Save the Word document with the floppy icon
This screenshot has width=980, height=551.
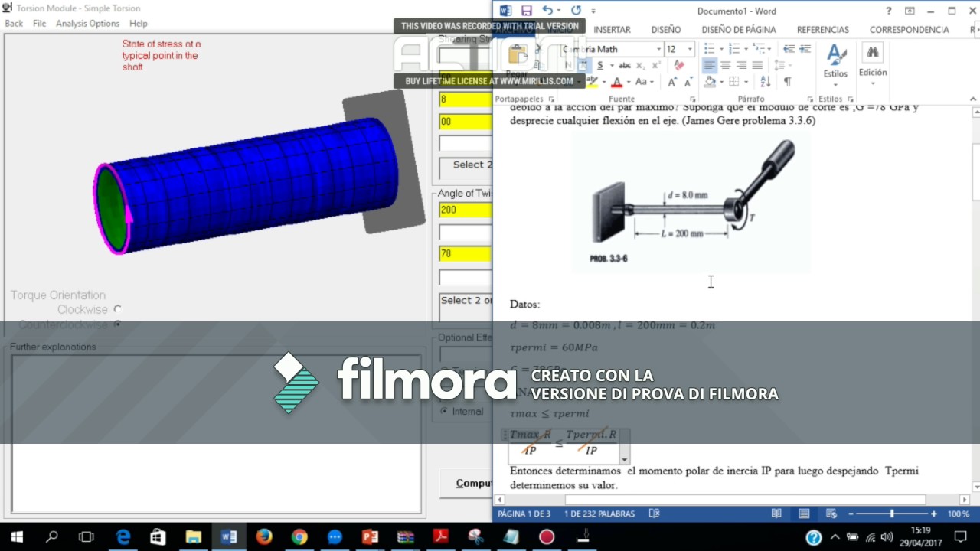click(x=527, y=11)
